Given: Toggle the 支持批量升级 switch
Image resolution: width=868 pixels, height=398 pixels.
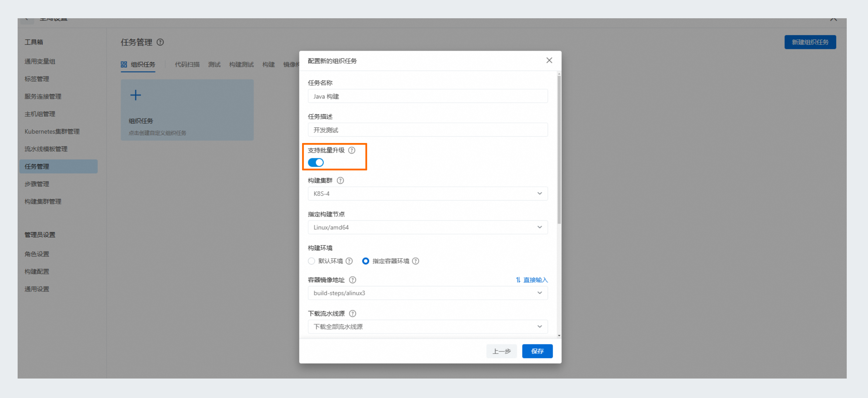Looking at the screenshot, I should tap(316, 162).
